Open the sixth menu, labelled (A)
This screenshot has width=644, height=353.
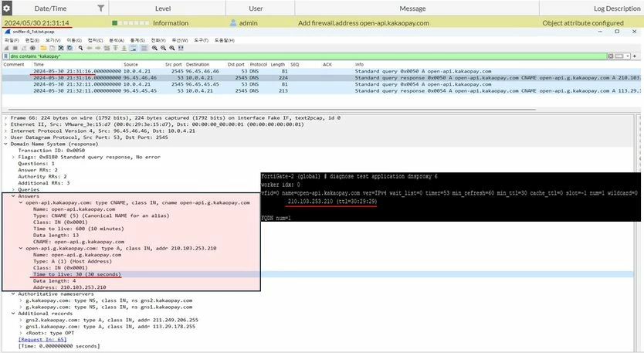pos(117,40)
